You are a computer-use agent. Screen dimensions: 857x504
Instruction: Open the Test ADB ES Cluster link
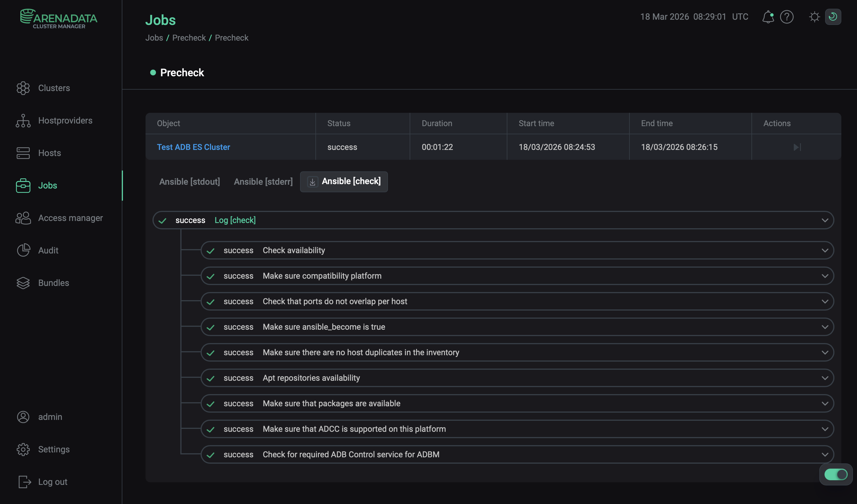[193, 147]
